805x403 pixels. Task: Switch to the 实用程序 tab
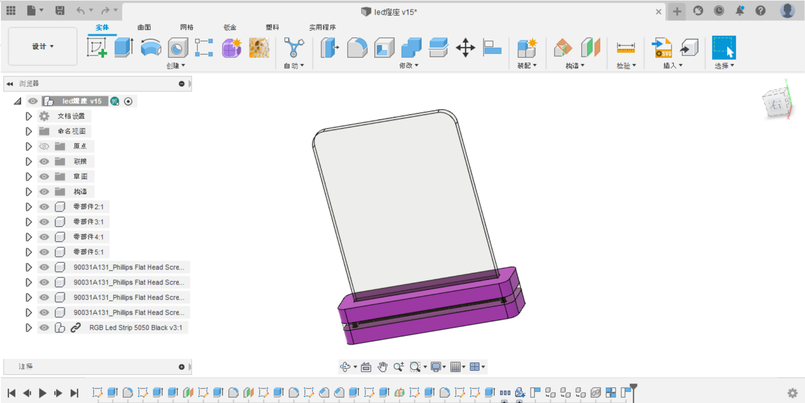322,27
